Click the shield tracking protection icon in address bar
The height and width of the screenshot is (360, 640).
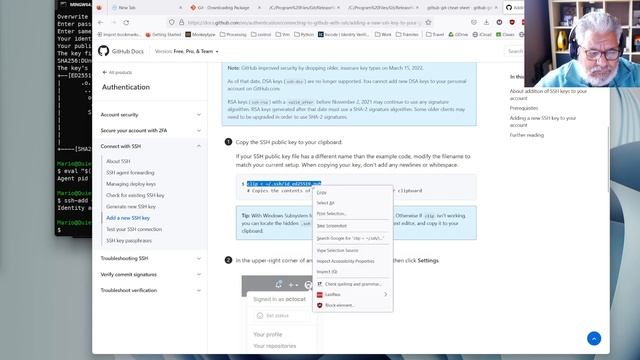(172, 22)
